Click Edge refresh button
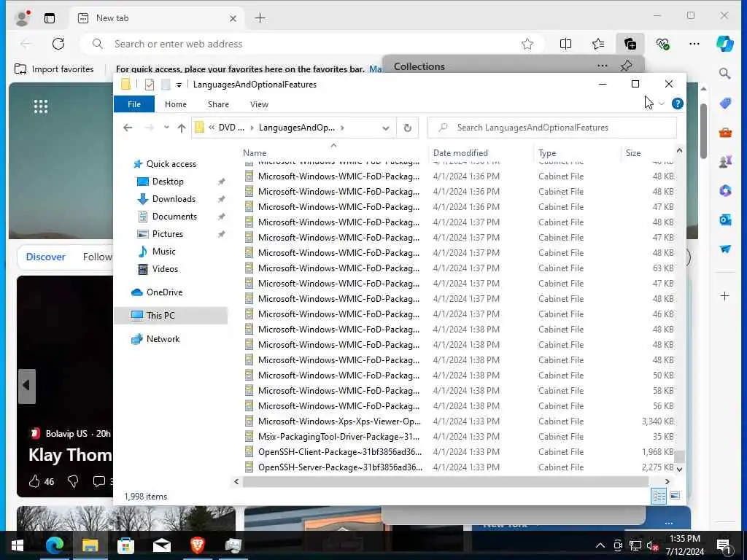The image size is (747, 560). tap(58, 44)
